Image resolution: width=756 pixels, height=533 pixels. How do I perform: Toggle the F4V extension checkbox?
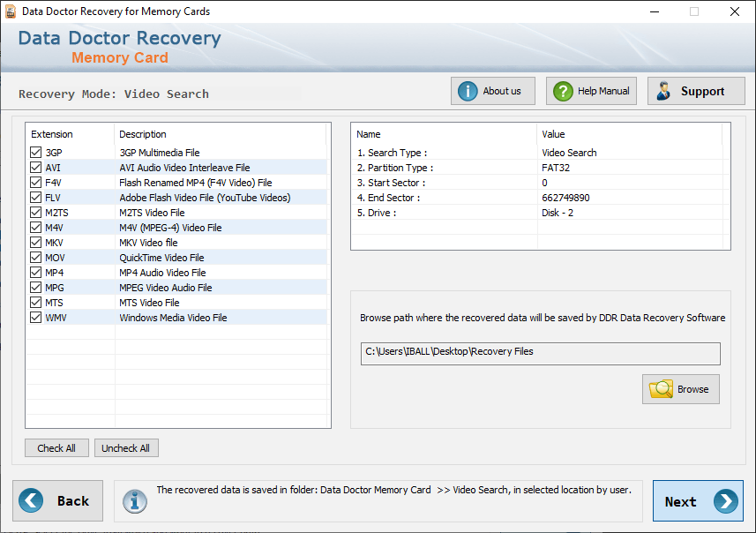point(35,183)
